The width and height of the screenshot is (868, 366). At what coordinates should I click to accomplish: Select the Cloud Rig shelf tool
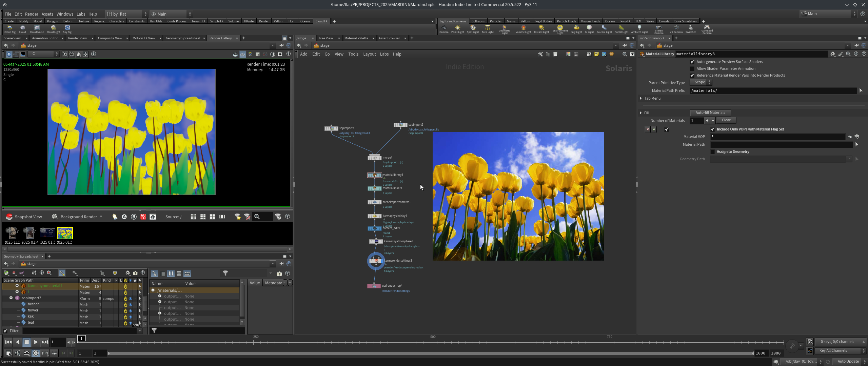[10, 29]
